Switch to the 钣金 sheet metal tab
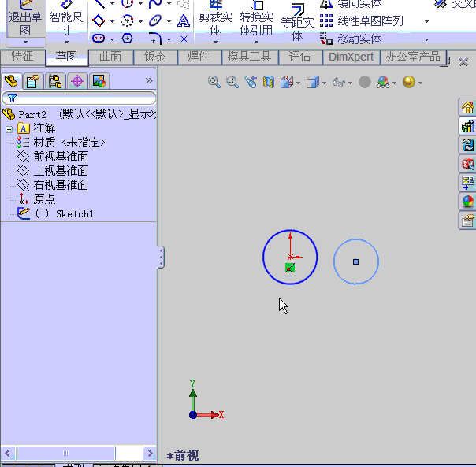The width and height of the screenshot is (476, 467). 154,57
